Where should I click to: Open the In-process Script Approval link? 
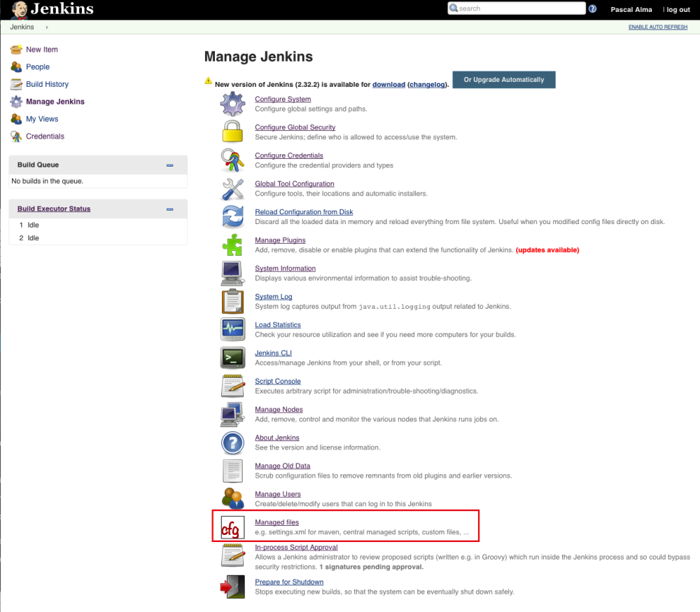296,547
